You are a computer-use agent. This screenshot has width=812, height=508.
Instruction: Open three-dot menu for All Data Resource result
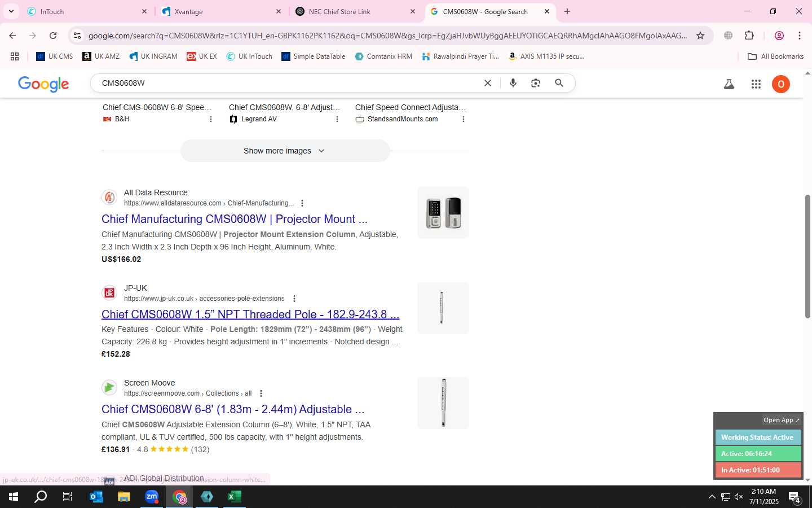tap(302, 203)
